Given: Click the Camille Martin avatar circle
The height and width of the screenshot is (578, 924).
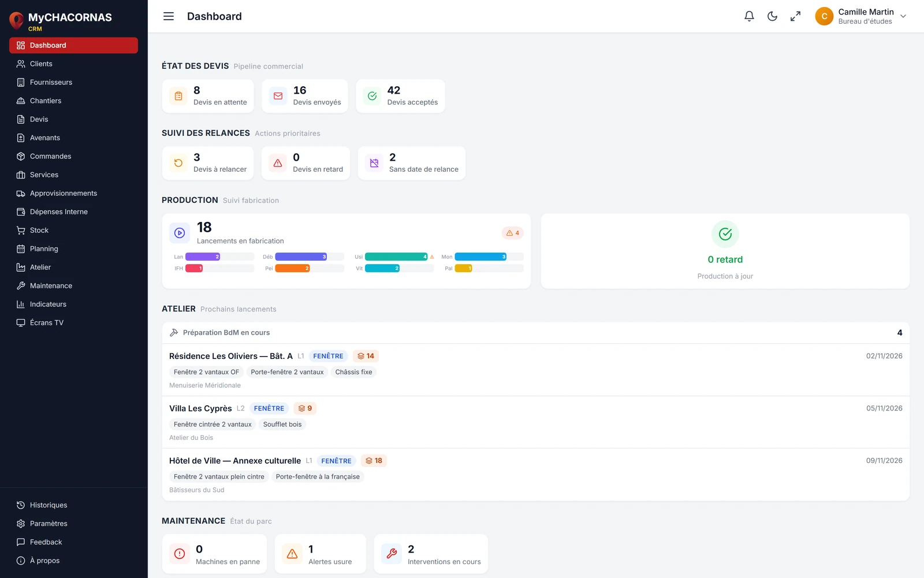Looking at the screenshot, I should pyautogui.click(x=824, y=16).
